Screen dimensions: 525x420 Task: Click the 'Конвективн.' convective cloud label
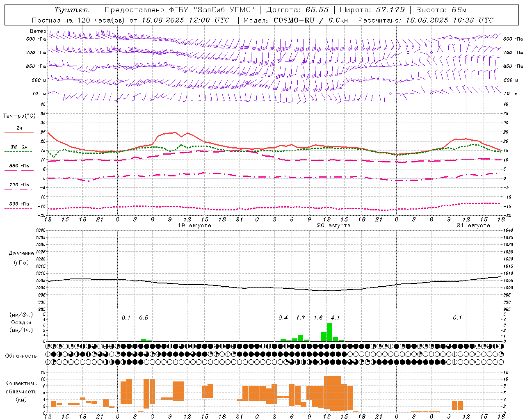tap(21, 383)
